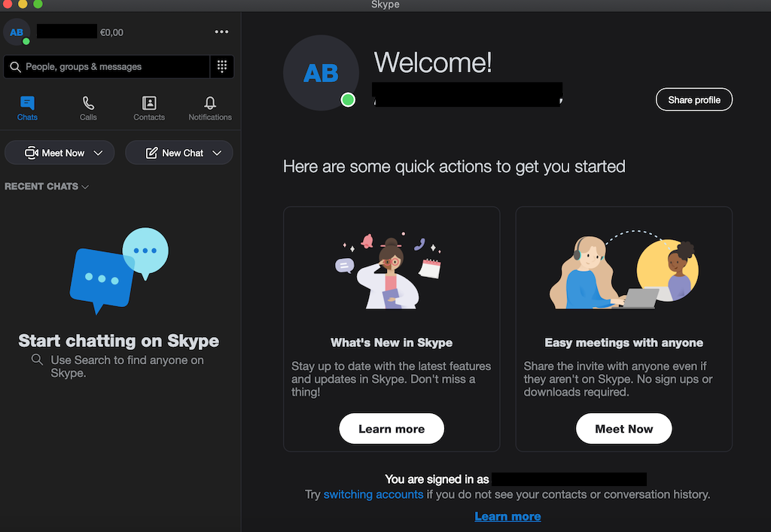Click the Easy meetings with anyone heading
771x532 pixels.
[623, 342]
